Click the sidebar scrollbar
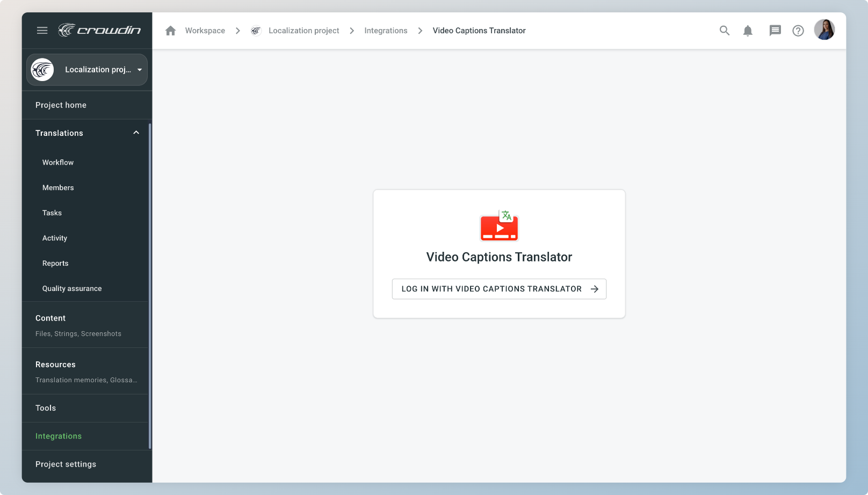868x495 pixels. click(150, 286)
